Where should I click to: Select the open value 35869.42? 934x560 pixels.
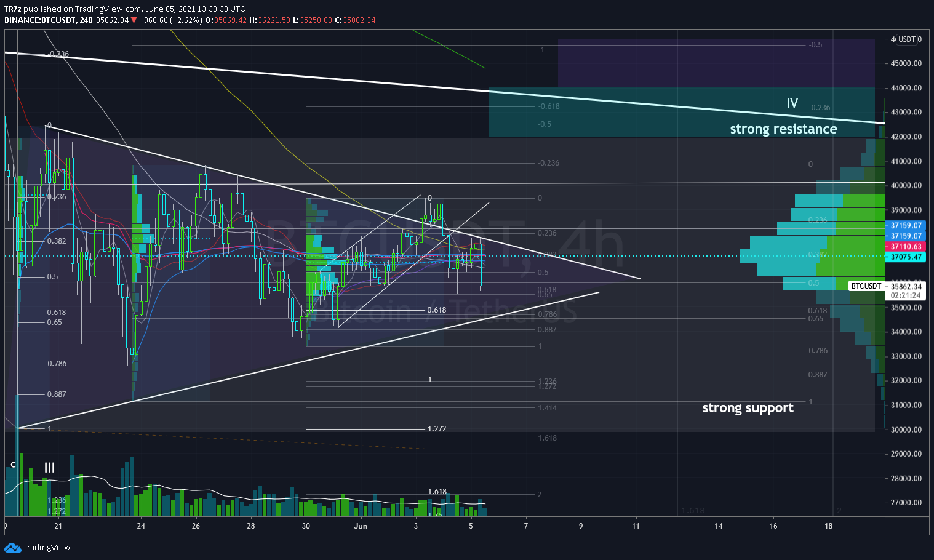tap(230, 20)
